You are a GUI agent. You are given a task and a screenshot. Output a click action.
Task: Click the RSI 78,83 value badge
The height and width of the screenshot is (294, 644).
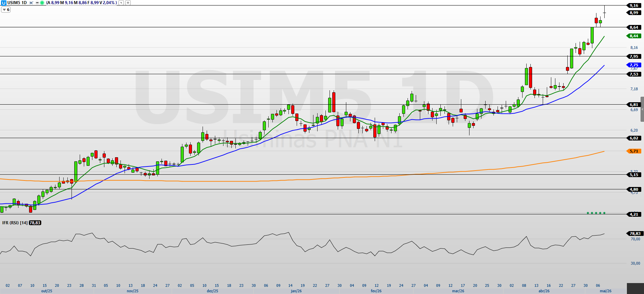(35, 223)
